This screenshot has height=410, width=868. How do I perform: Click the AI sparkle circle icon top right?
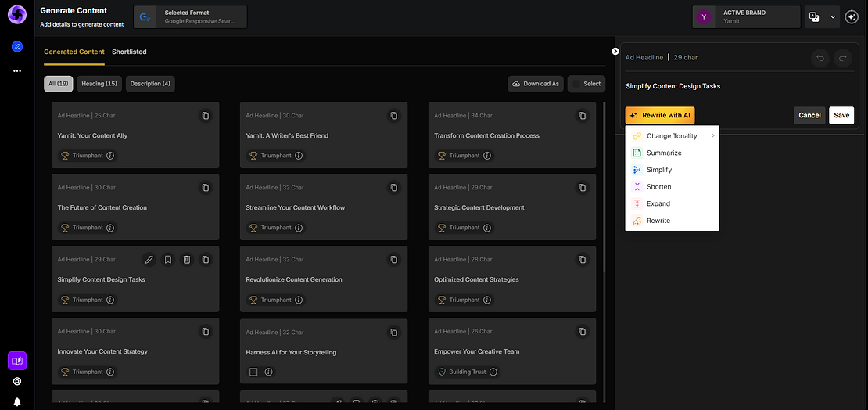[x=852, y=17]
